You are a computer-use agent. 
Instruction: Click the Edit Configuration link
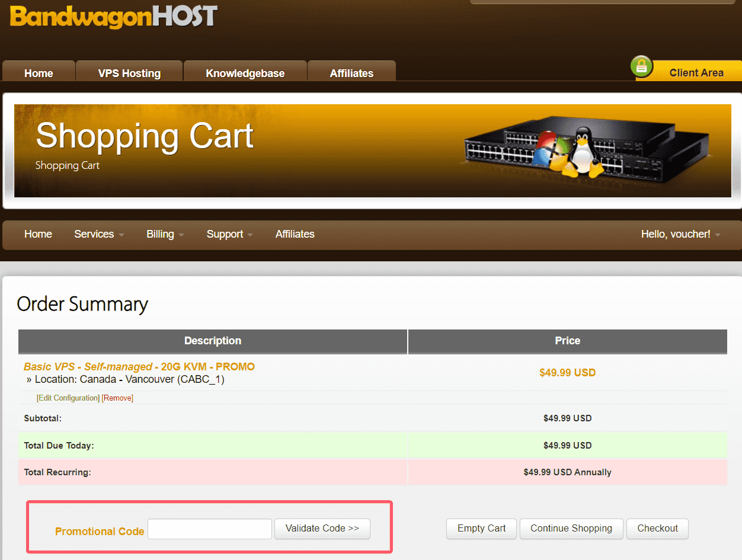point(68,398)
